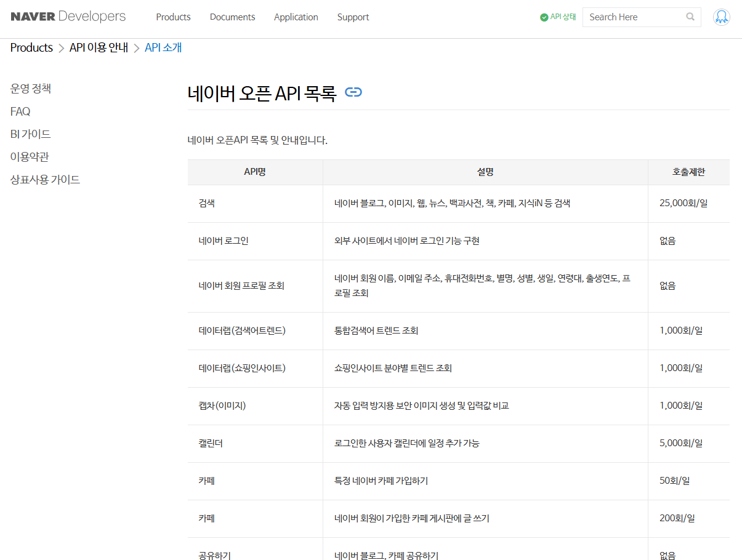Click the API 상태 link
The image size is (742, 560).
coord(563,17)
